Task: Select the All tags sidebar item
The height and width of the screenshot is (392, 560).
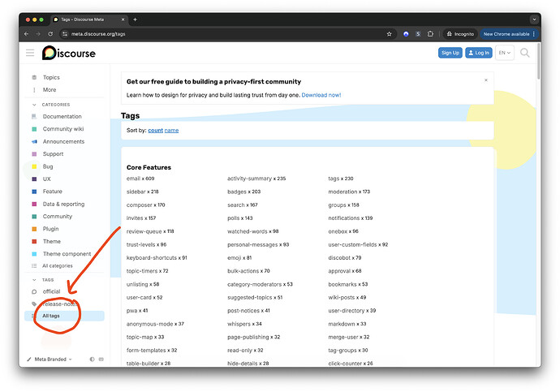Action: coord(64,316)
